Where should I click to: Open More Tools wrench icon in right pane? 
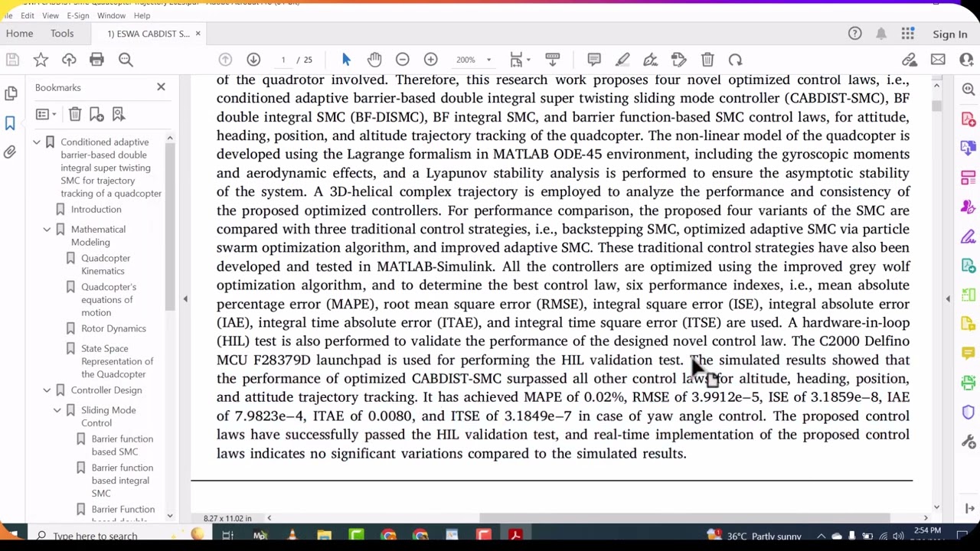click(969, 442)
